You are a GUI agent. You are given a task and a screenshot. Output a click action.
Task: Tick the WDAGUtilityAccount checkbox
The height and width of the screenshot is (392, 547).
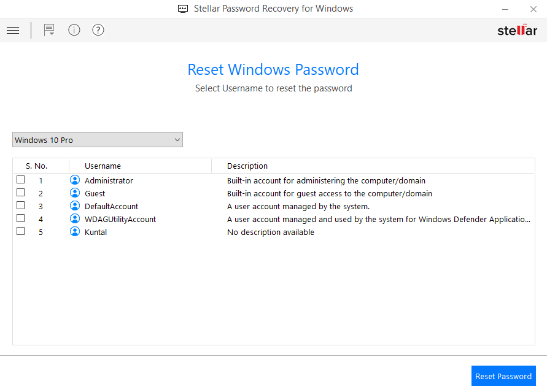[x=21, y=218]
